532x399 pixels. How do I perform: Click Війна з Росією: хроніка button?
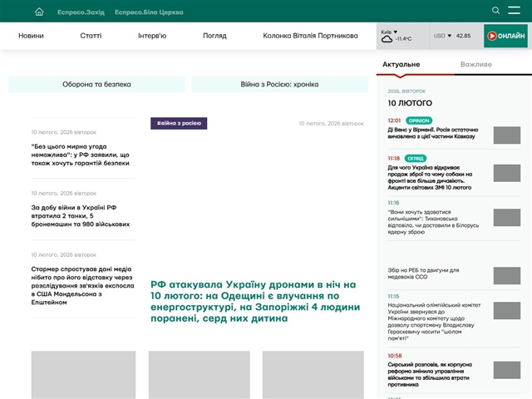click(279, 84)
